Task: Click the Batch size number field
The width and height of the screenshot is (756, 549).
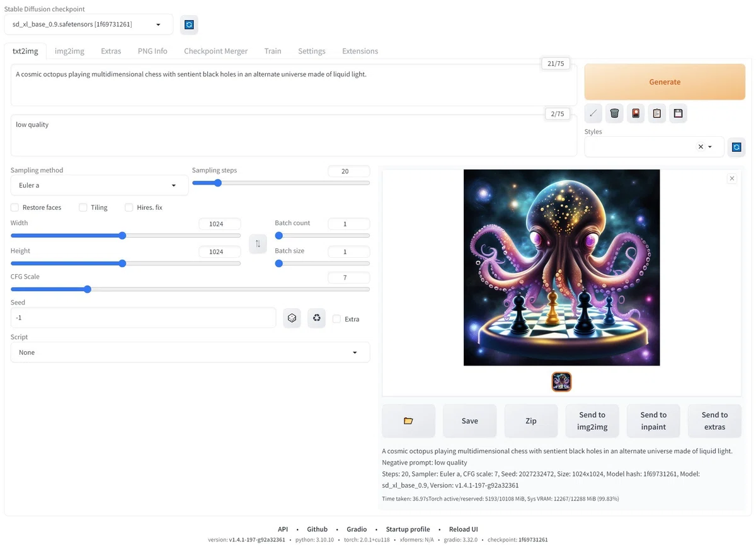Action: tap(349, 251)
